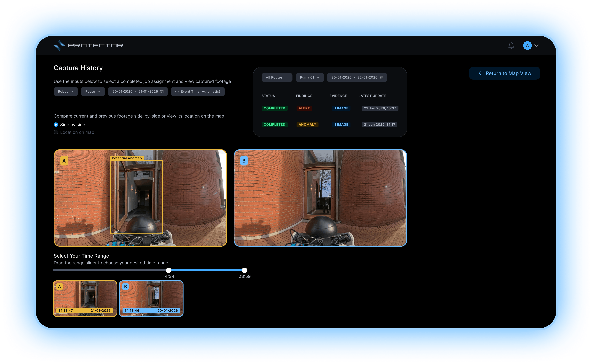Open the Robot dropdown
Image resolution: width=592 pixels, height=364 pixels.
(x=66, y=92)
